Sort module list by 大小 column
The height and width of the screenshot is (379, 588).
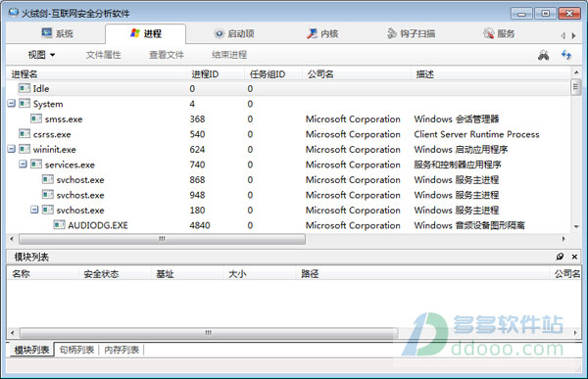[260, 274]
